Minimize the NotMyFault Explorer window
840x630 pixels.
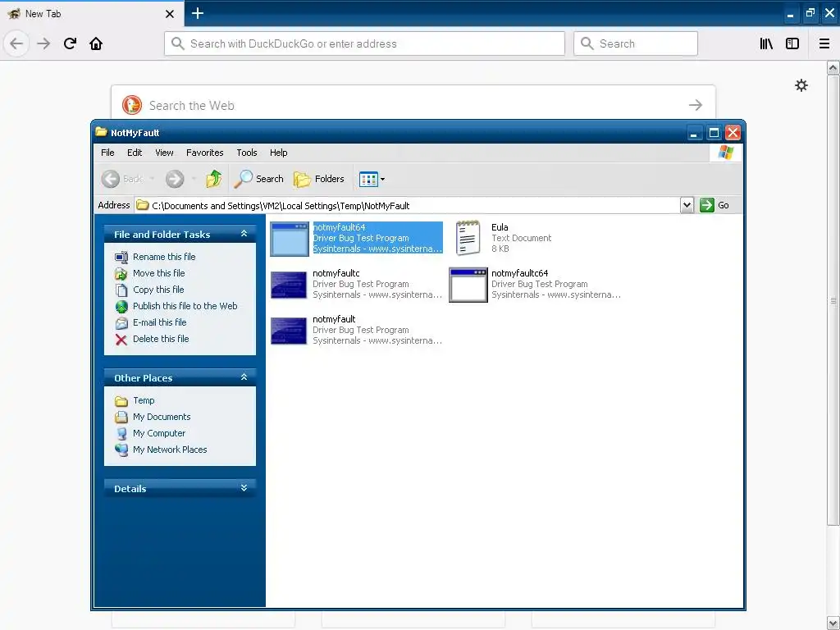694,133
